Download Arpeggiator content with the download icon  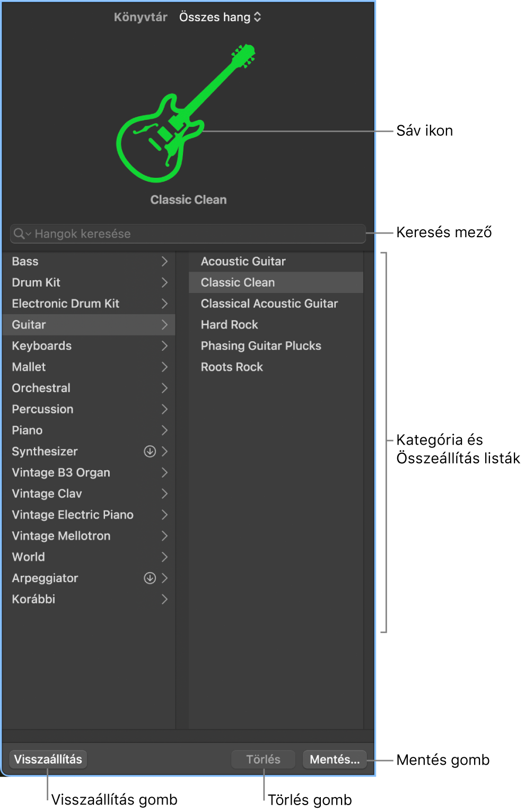click(x=150, y=578)
